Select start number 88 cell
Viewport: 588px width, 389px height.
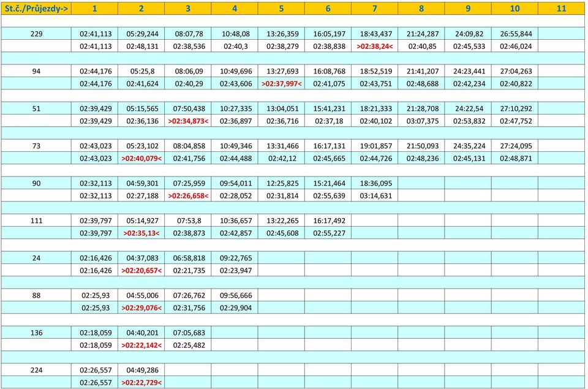(36, 295)
